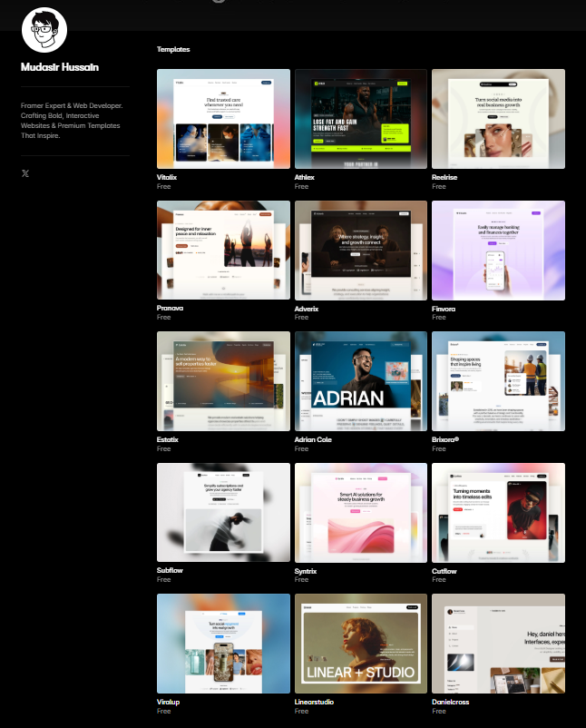This screenshot has width=586, height=728.
Task: Open the Linearstudio template thumbnail
Action: 360,644
